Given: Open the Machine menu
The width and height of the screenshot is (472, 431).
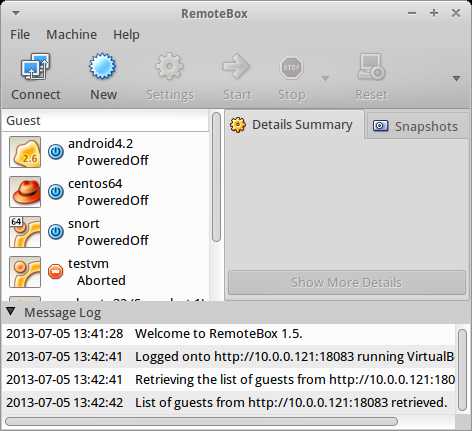Looking at the screenshot, I should click(x=71, y=34).
